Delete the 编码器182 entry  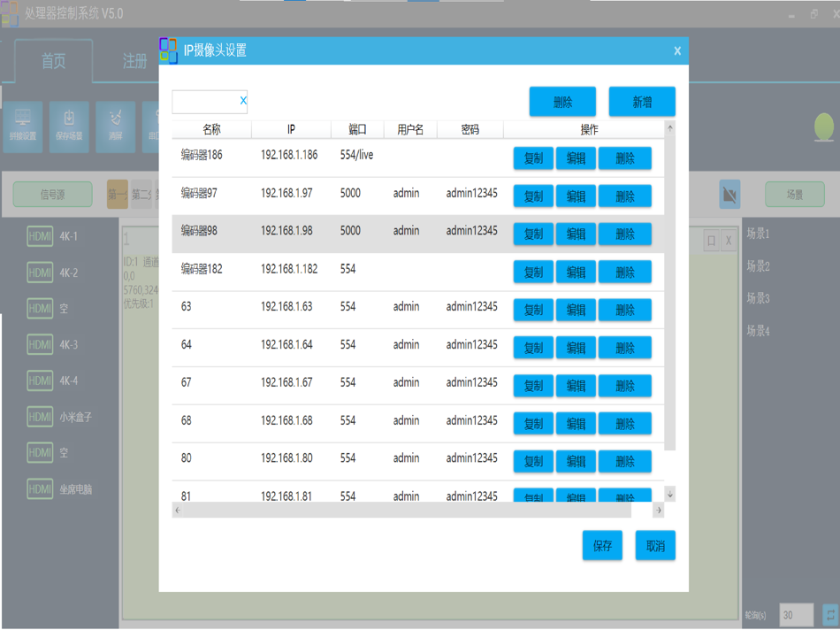pos(624,272)
